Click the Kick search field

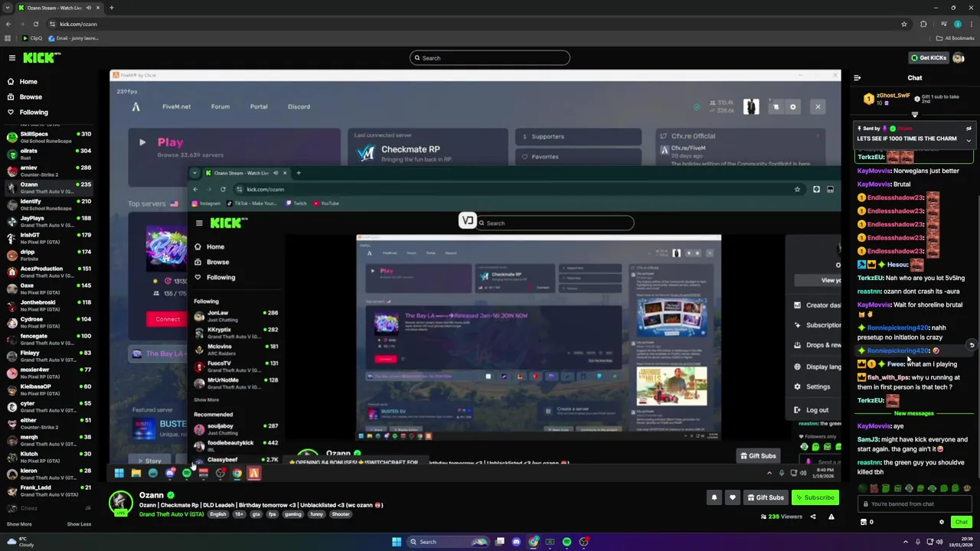pyautogui.click(x=490, y=58)
